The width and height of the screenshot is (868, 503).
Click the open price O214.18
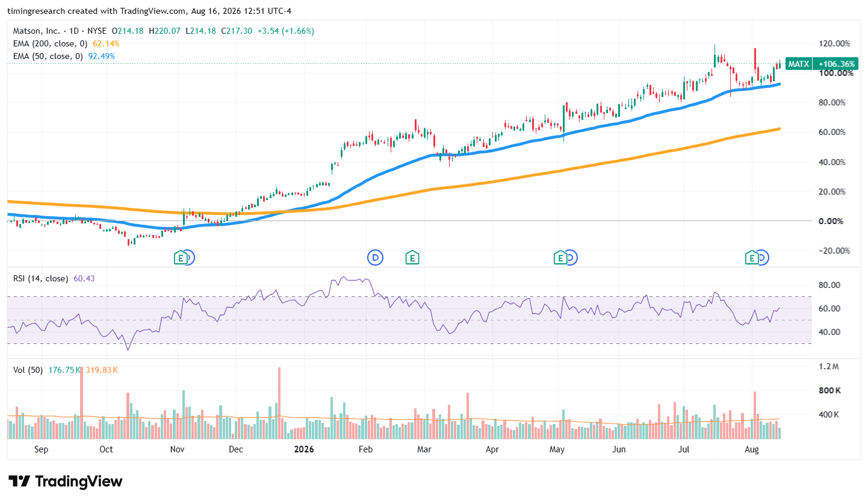[x=128, y=31]
